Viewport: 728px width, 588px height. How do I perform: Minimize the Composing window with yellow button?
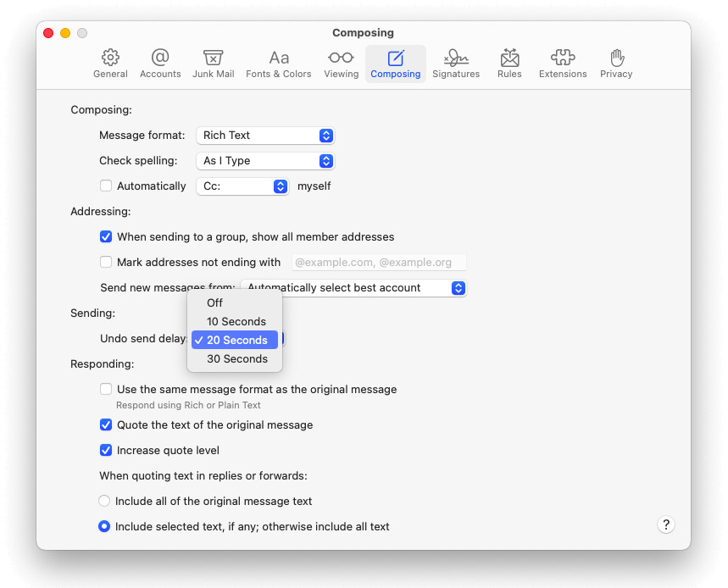point(65,33)
